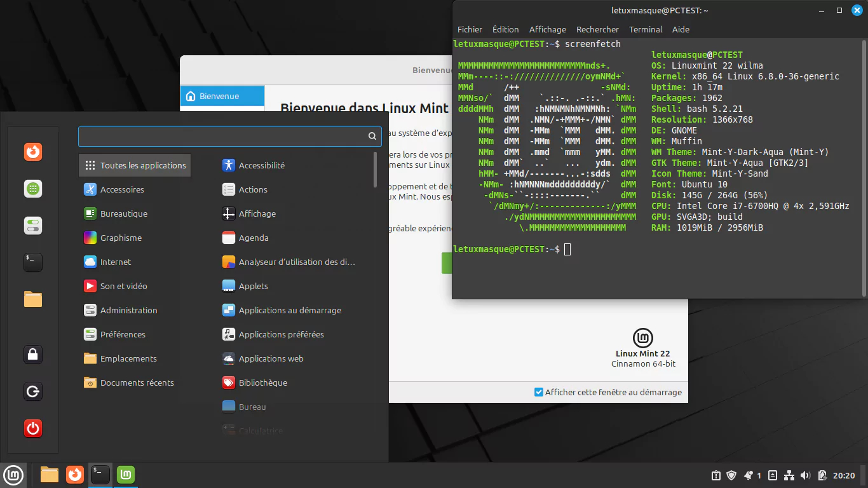Viewport: 868px width, 488px height.
Task: Launch the terminal from menu favorites sidebar
Action: pos(33,262)
